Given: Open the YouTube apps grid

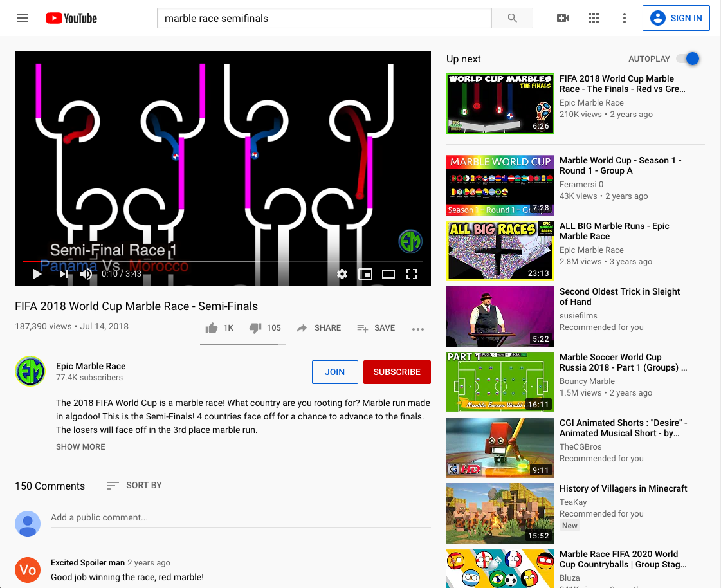Looking at the screenshot, I should coord(594,19).
